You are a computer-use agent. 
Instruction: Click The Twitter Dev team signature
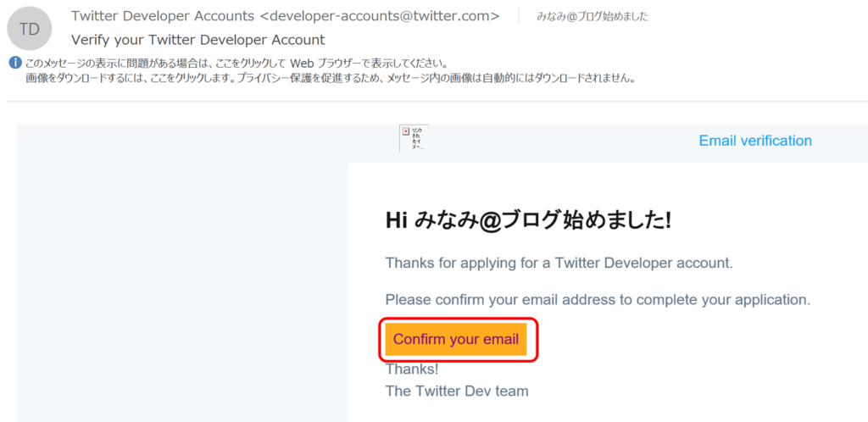(457, 391)
